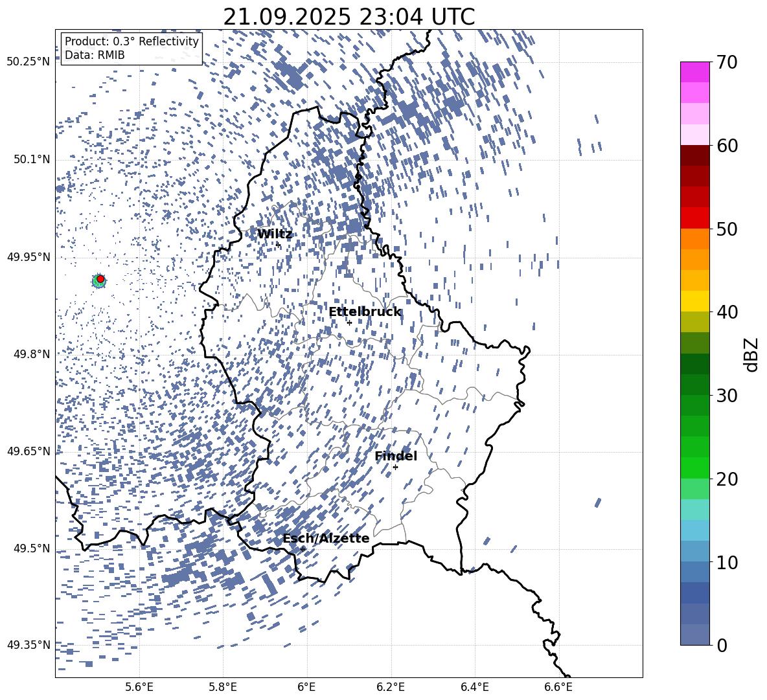Click the 49.95°N latitude label
Viewport: 767px width, 700px height.
click(29, 256)
